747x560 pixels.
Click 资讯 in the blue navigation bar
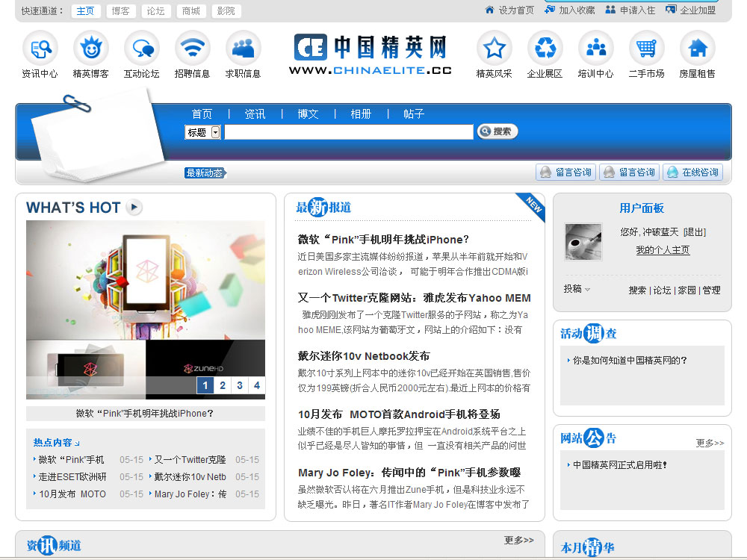click(x=255, y=113)
